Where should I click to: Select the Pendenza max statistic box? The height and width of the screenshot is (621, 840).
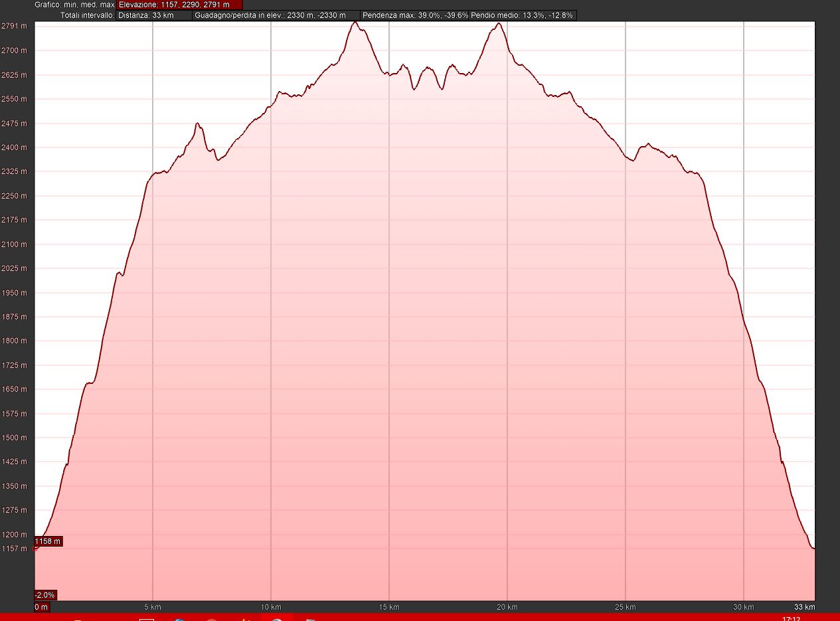coord(415,15)
